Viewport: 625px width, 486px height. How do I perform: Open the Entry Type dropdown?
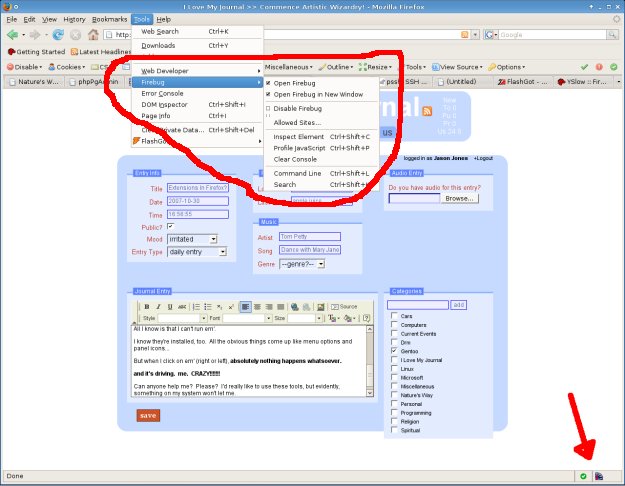(x=197, y=252)
